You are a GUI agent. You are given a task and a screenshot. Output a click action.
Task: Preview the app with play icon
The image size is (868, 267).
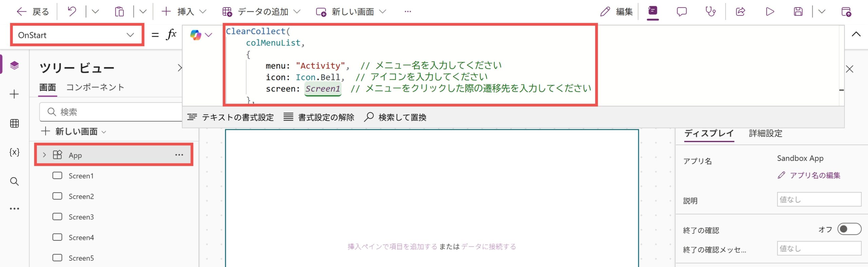tap(770, 12)
